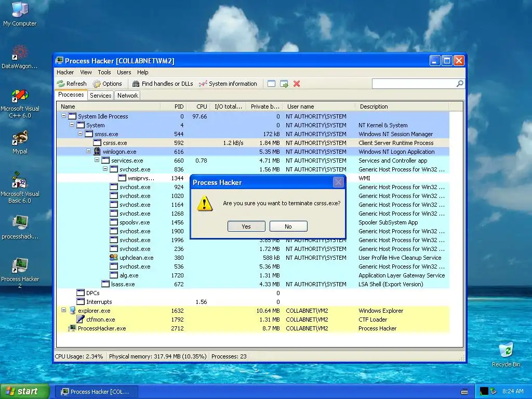The width and height of the screenshot is (532, 399).
Task: Click the red X terminate toolbar icon
Action: (x=297, y=84)
